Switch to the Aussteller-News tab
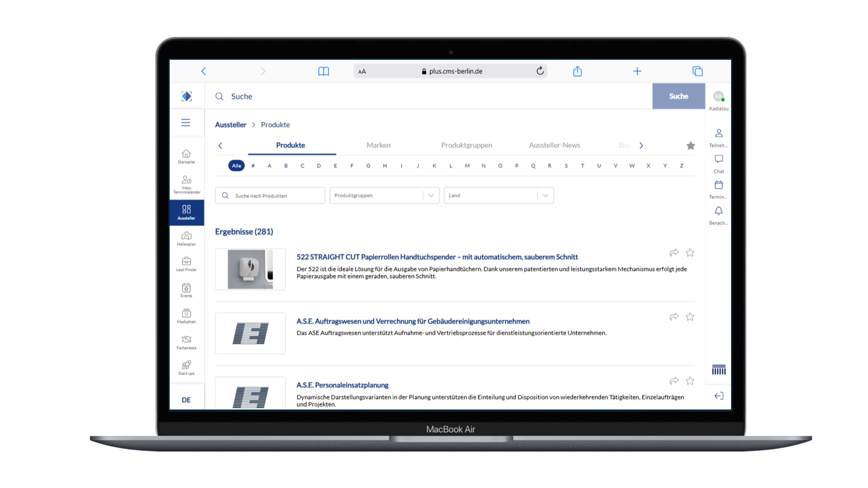 coord(554,145)
